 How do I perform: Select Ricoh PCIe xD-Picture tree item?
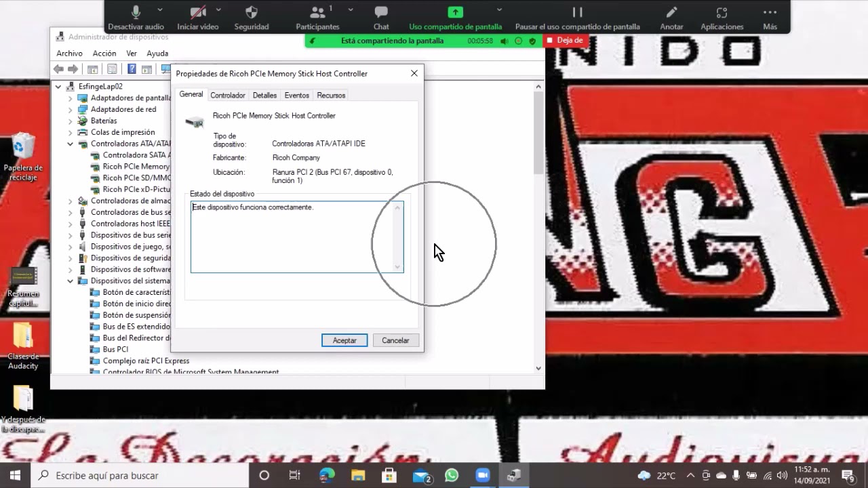coord(136,190)
